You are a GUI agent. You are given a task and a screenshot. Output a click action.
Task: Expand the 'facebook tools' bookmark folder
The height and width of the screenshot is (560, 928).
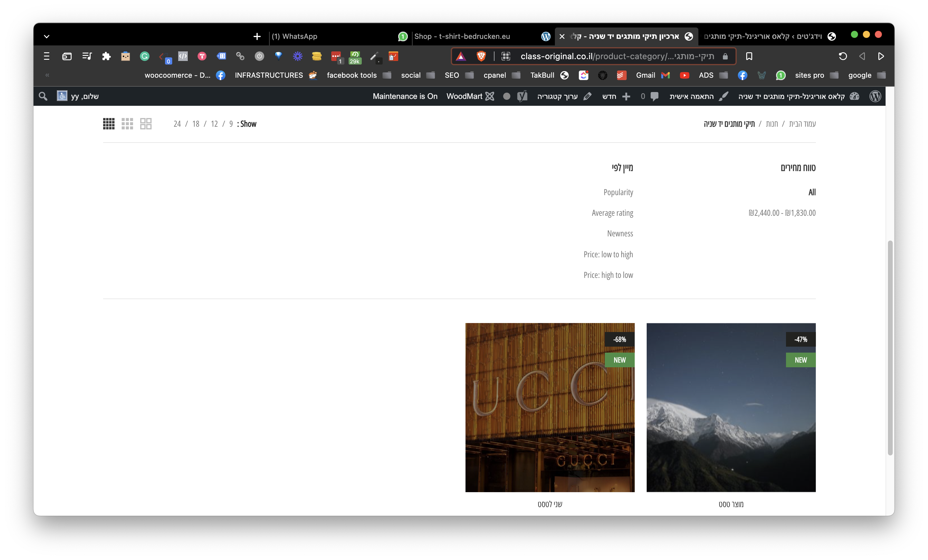click(x=359, y=75)
